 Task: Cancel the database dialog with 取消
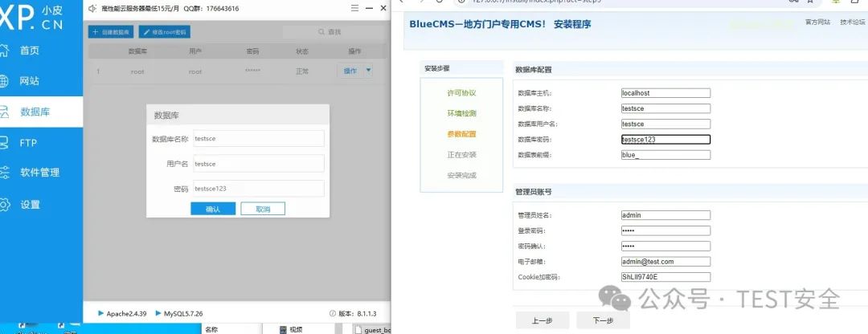263,209
